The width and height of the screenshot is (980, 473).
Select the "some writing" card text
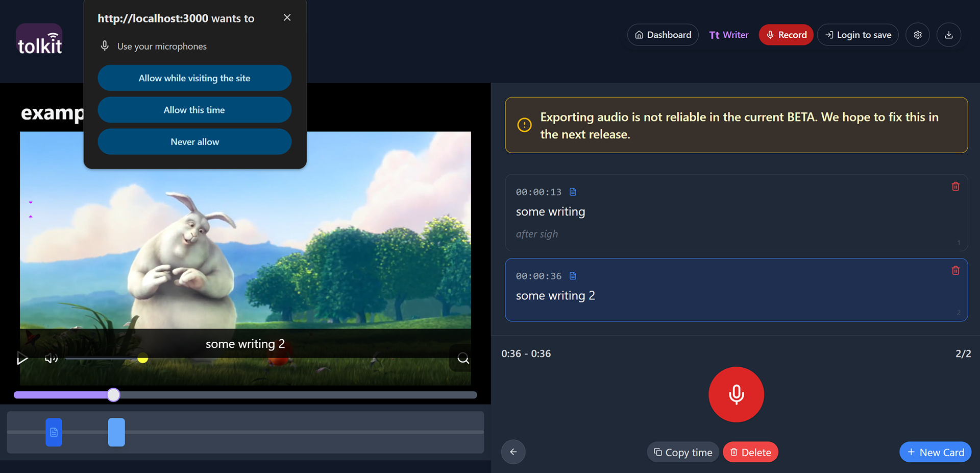click(550, 211)
